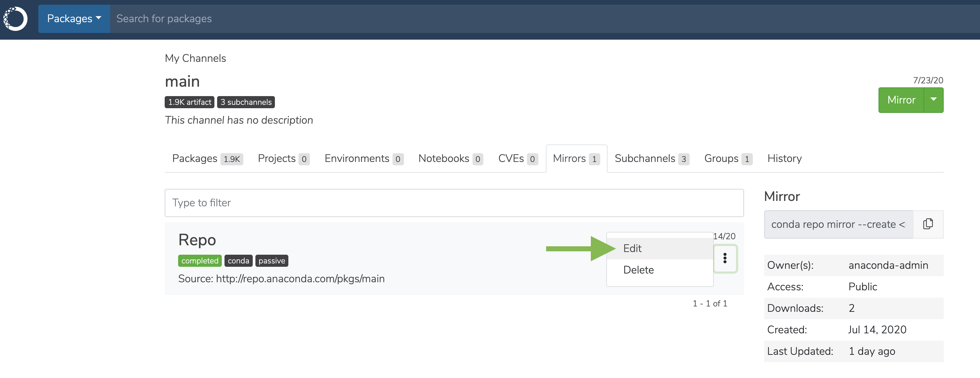Click the Anaconda logo icon in top-left
The width and height of the screenshot is (980, 378).
tap(17, 18)
